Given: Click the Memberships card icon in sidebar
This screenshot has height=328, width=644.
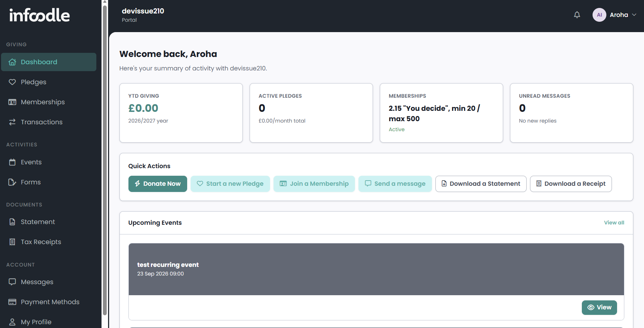Looking at the screenshot, I should point(12,102).
